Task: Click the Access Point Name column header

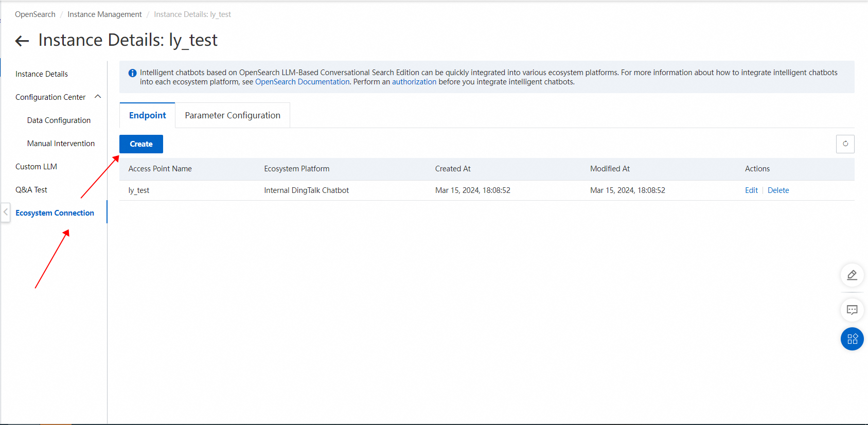Action: (x=160, y=169)
